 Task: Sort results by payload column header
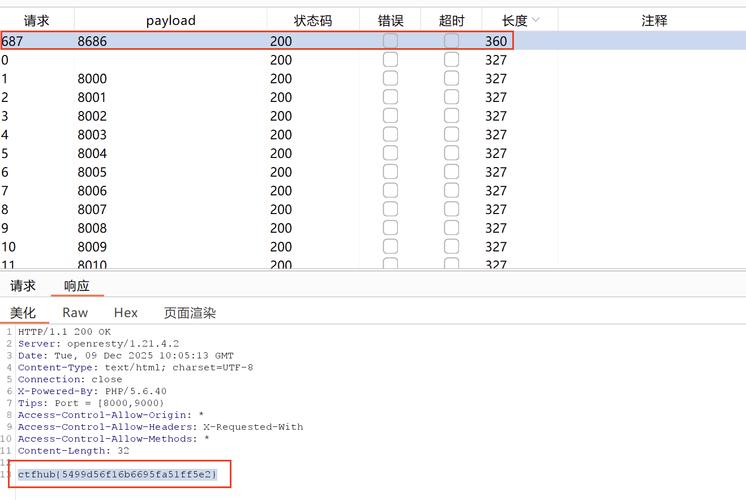(170, 20)
